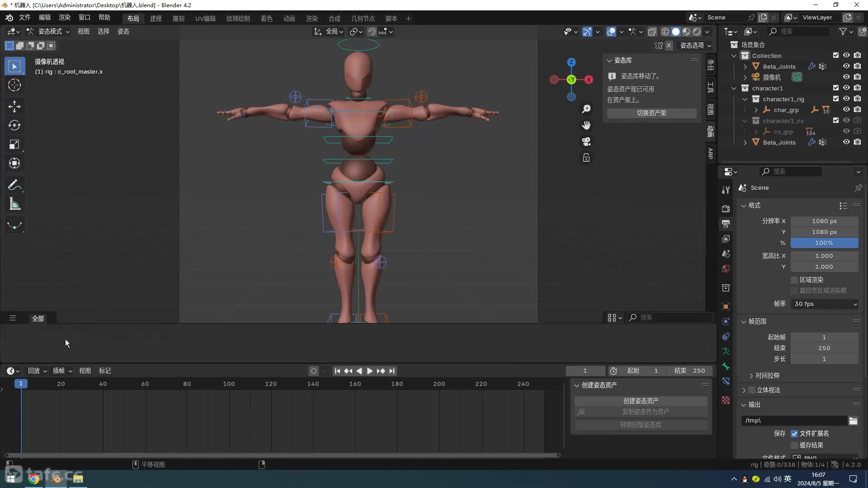Uncheck the character1_cs collection checkbox
The image size is (868, 488).
[836, 121]
